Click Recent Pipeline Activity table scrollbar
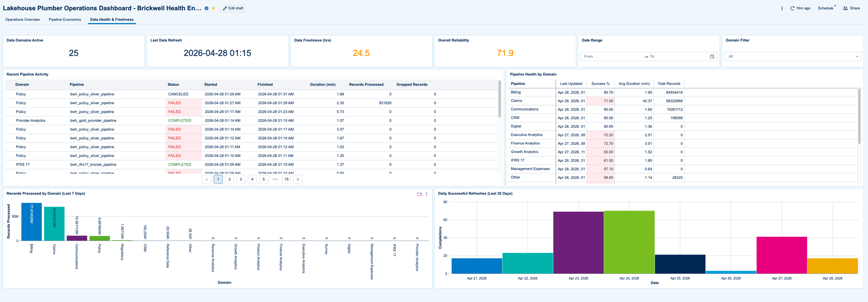Image resolution: width=868 pixels, height=302 pixels. pos(500,99)
